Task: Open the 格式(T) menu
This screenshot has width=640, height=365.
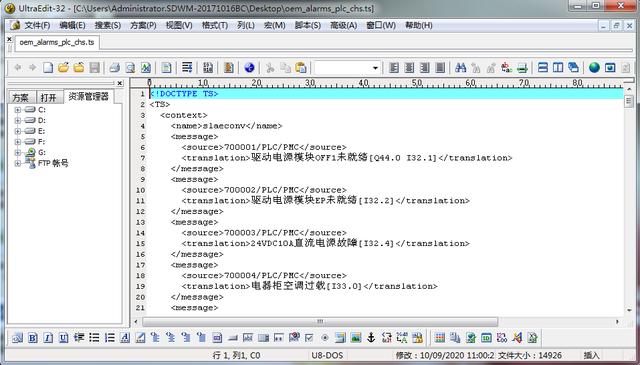Action: [x=215, y=25]
